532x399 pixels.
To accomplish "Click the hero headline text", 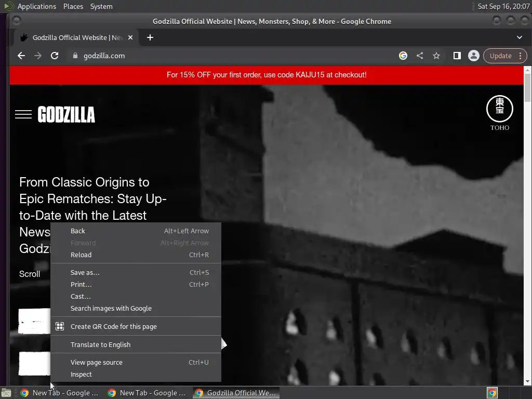I will (x=92, y=215).
